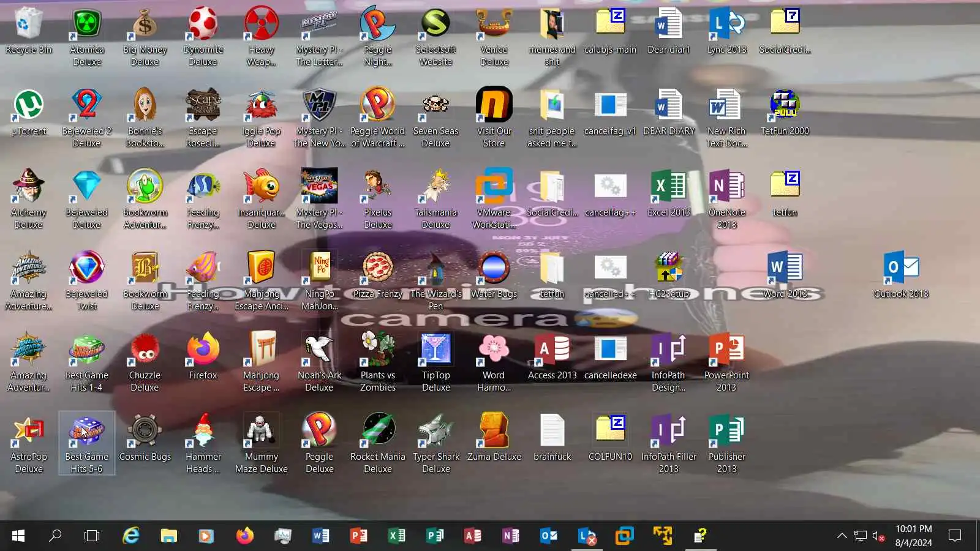Open the Action Center notifications panel
Viewport: 980px width, 551px height.
pos(954,536)
